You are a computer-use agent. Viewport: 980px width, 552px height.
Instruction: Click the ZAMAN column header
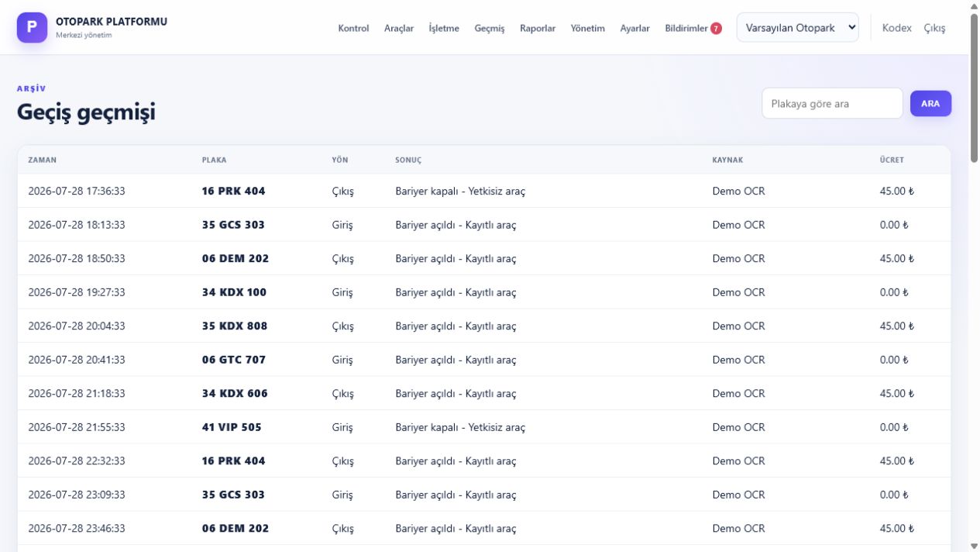43,160
